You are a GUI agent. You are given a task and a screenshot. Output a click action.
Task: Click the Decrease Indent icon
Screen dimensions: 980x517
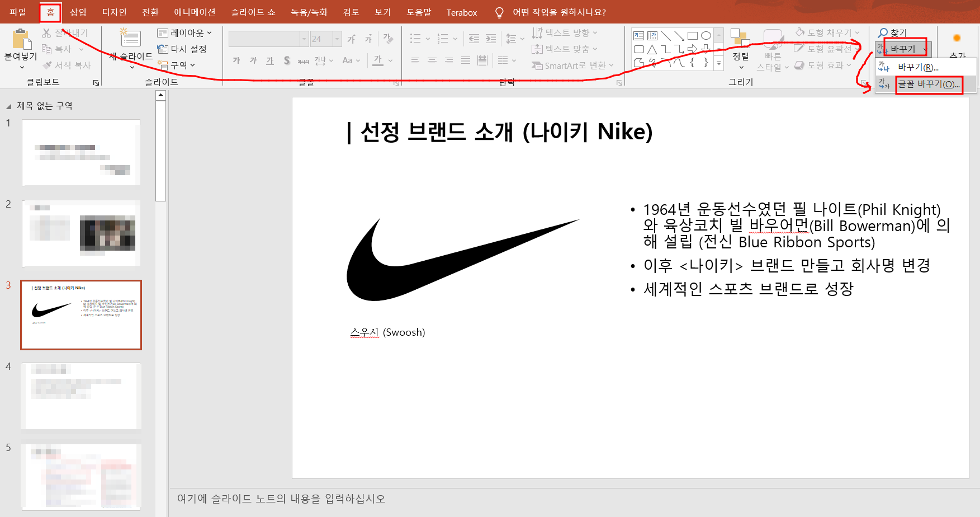474,39
